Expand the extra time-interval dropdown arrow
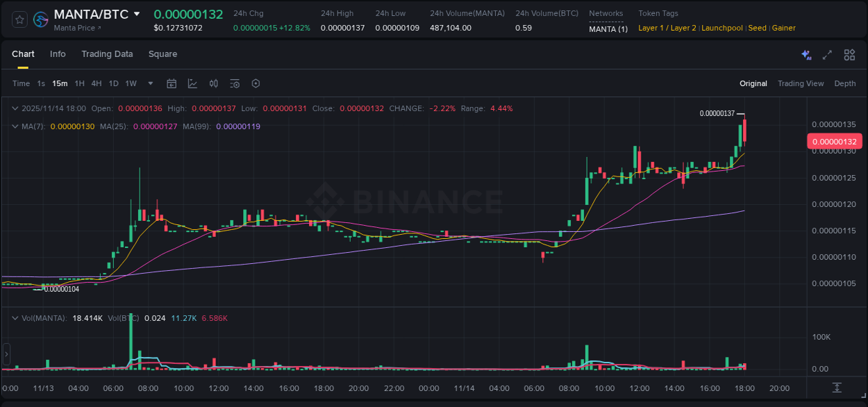This screenshot has width=868, height=407. (150, 83)
